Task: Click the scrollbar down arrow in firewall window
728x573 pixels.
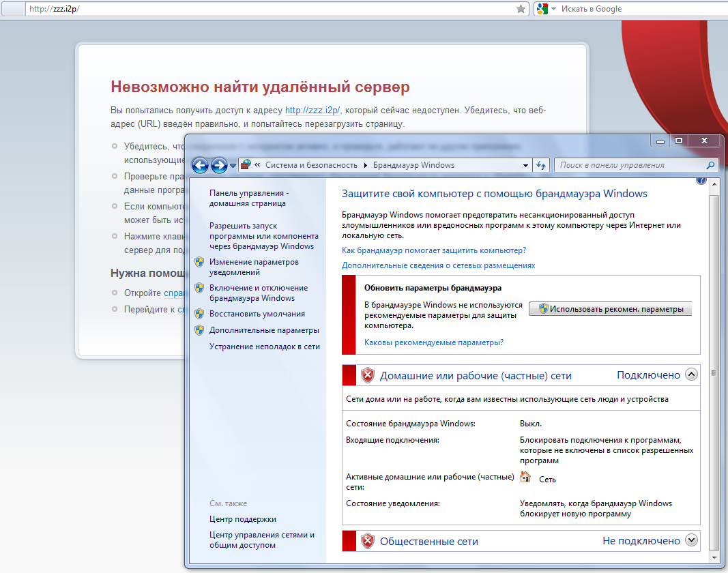Action: pos(714,558)
